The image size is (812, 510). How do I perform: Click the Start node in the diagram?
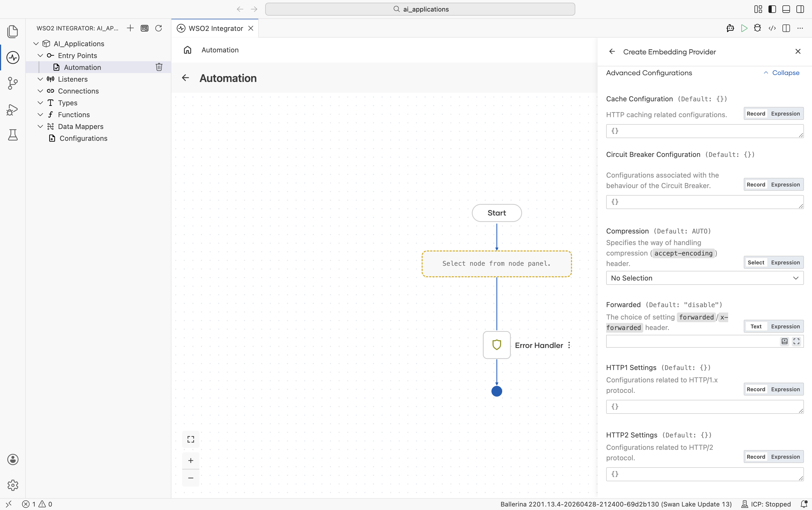point(497,213)
